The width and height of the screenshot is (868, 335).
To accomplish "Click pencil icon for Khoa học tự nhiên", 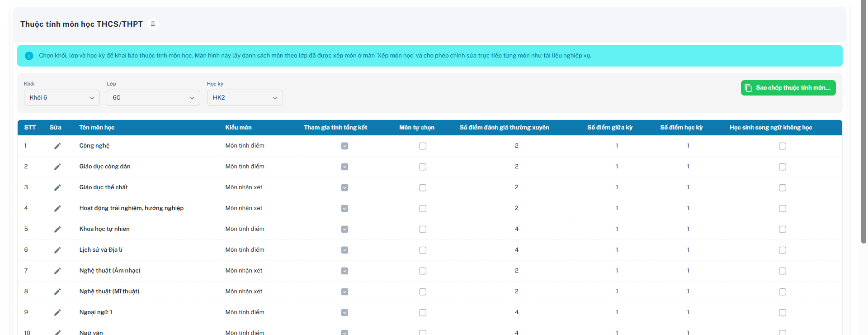I will (57, 229).
